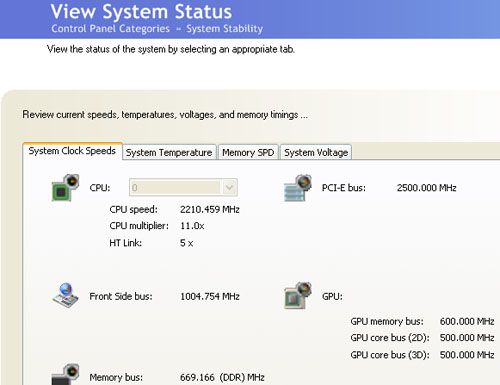Screen dimensions: 500x385
Task: Click the GPU core bus (3D) label
Action: point(390,355)
